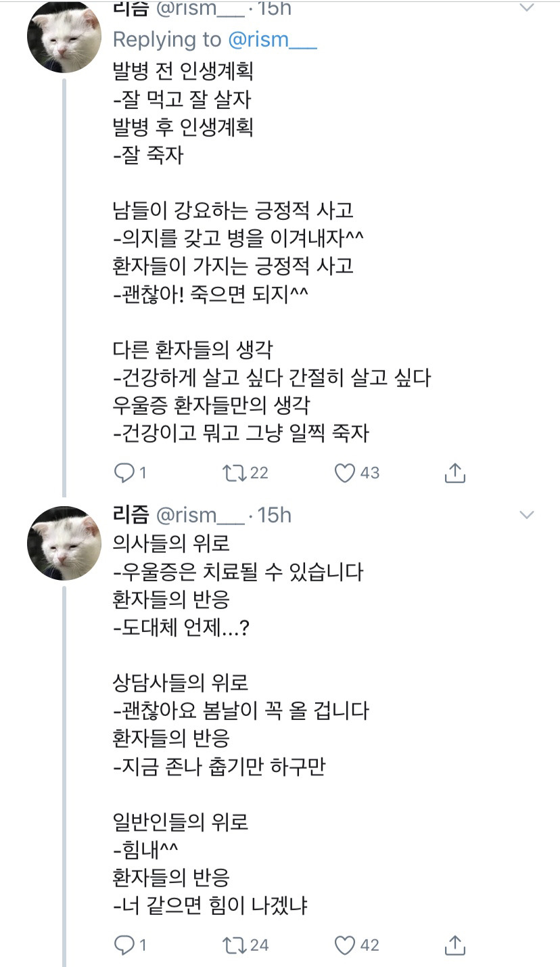
Task: Share the second tweet via share icon
Action: pos(455,945)
